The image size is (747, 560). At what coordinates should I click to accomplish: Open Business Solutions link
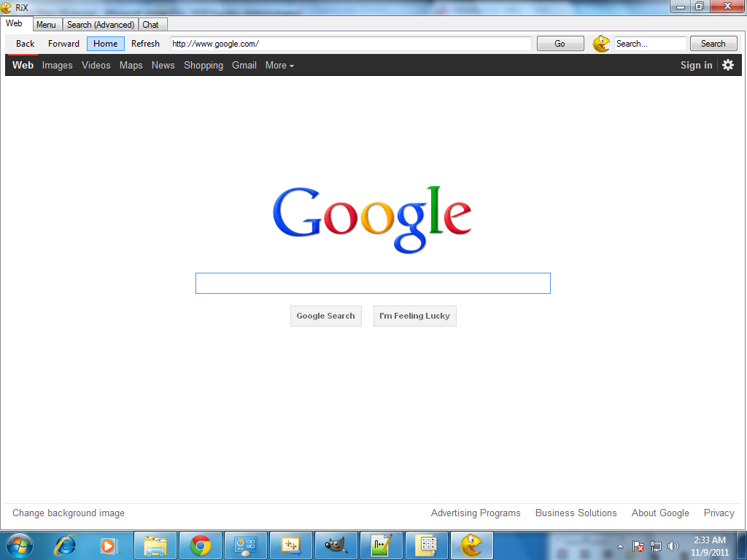pyautogui.click(x=576, y=513)
